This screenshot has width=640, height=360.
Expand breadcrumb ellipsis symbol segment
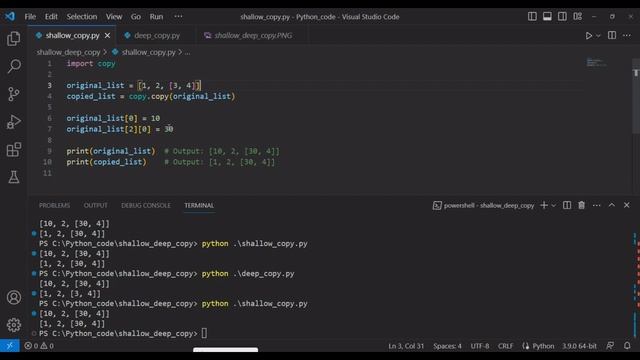(187, 52)
